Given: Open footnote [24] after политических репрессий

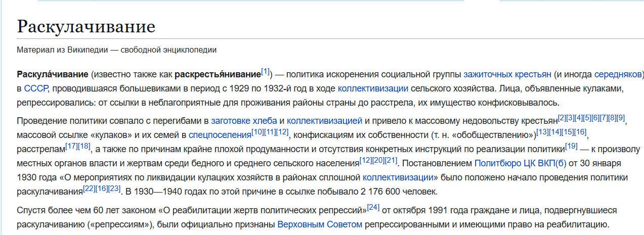Looking at the screenshot, I should click(x=373, y=206).
